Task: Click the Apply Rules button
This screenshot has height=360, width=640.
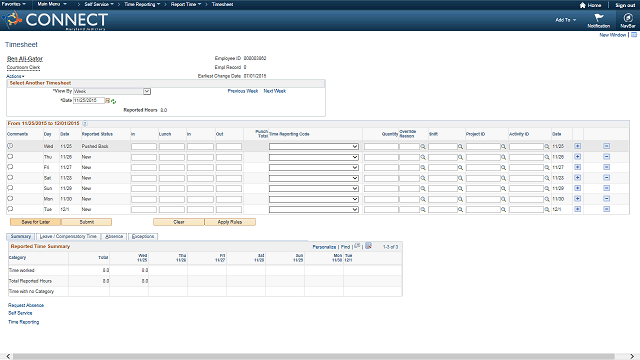Action: 230,222
